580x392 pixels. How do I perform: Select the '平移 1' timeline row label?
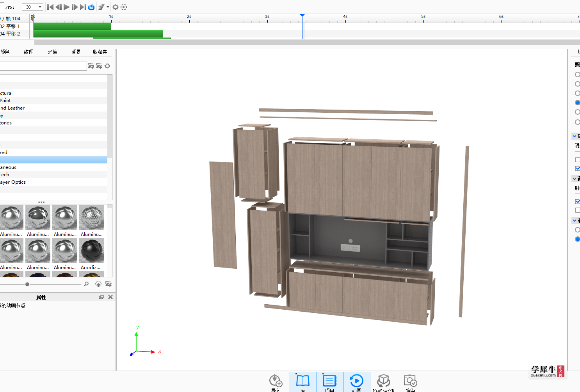(13, 26)
